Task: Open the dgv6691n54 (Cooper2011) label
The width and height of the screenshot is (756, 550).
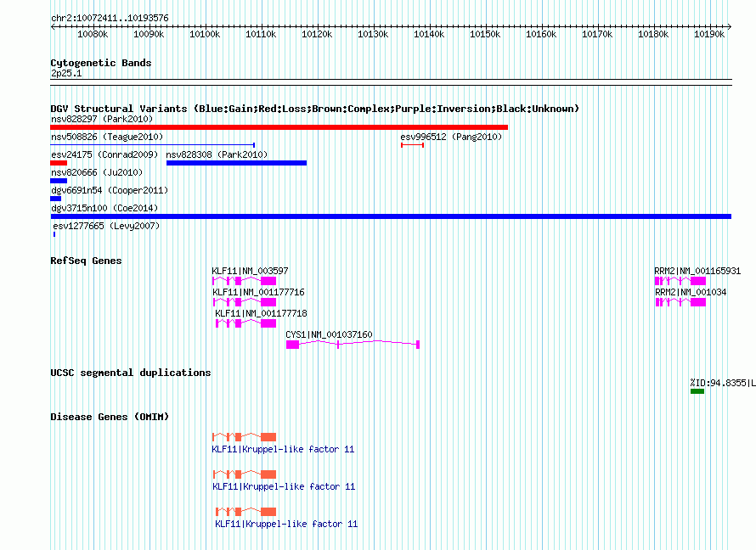Action: tap(110, 190)
